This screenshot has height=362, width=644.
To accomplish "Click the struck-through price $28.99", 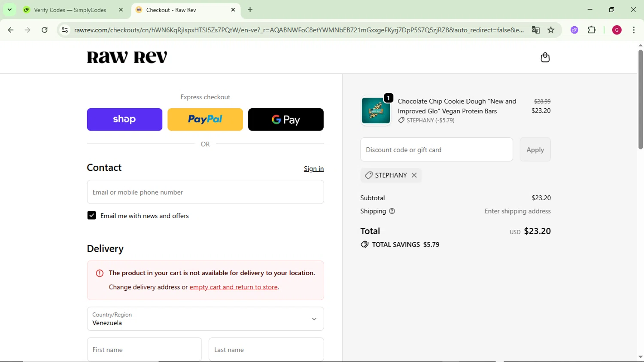I will pos(542,101).
